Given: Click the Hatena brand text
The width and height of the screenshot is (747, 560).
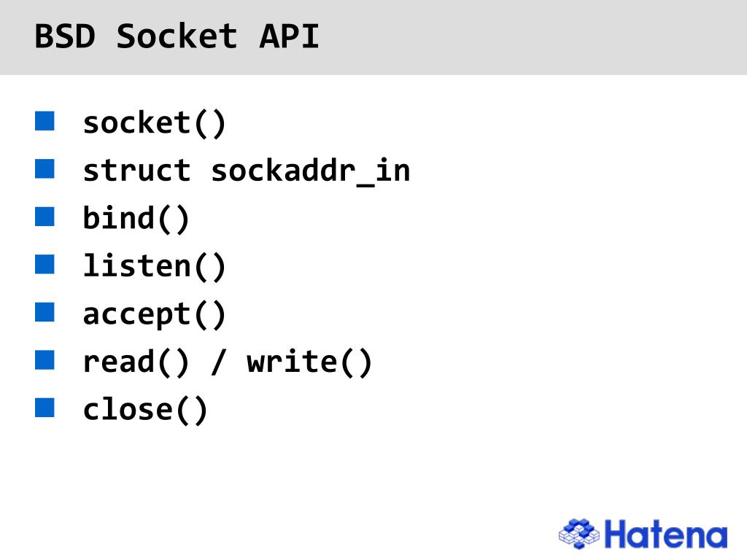Looking at the screenshot, I should pyautogui.click(x=666, y=534).
